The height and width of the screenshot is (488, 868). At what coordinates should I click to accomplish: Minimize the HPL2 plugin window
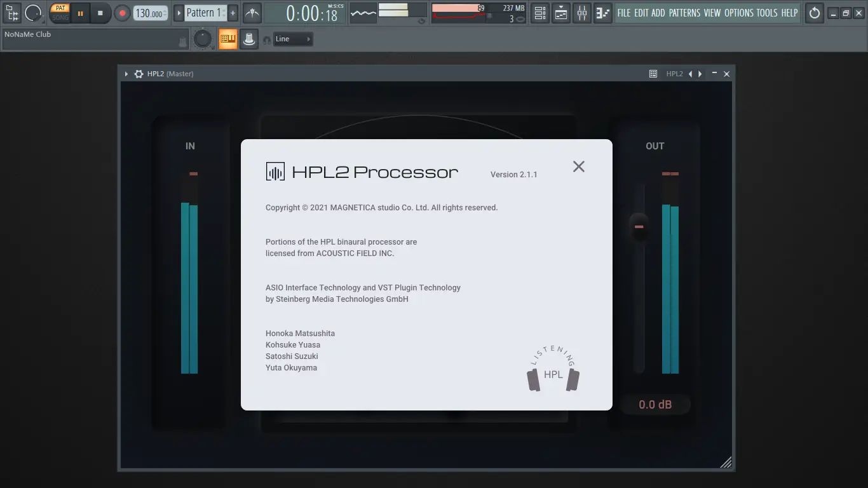(714, 74)
